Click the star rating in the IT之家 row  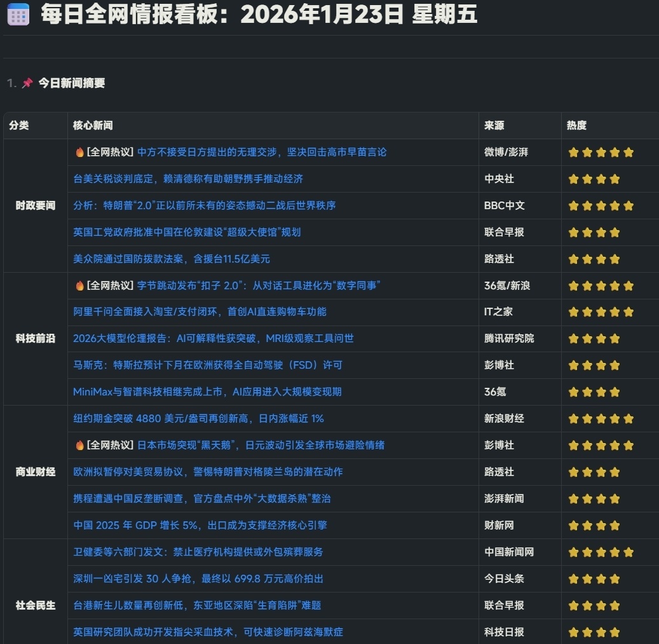point(601,312)
